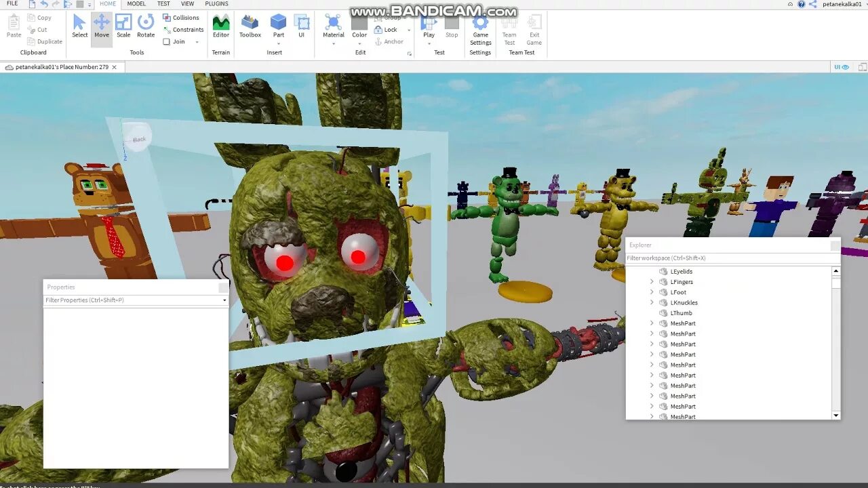Switch to the Rotate tool
The height and width of the screenshot is (488, 868).
click(x=146, y=26)
